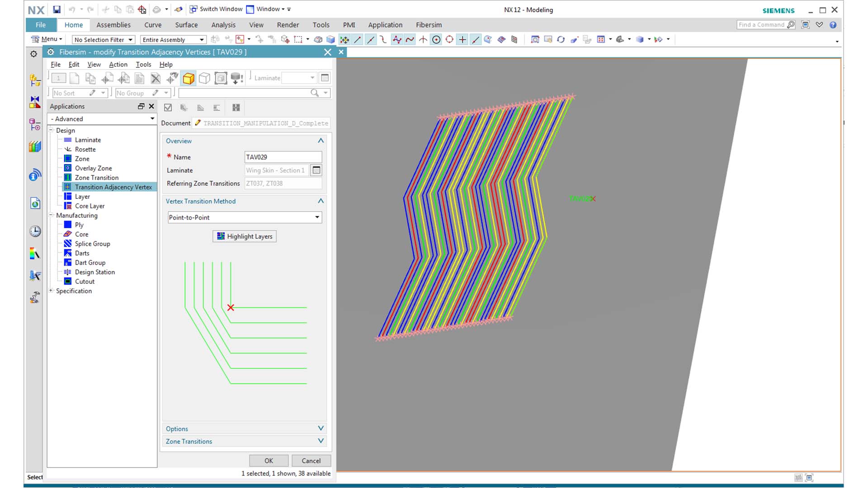868x488 pixels.
Task: Click the Fibersim menu tab
Action: (x=429, y=24)
